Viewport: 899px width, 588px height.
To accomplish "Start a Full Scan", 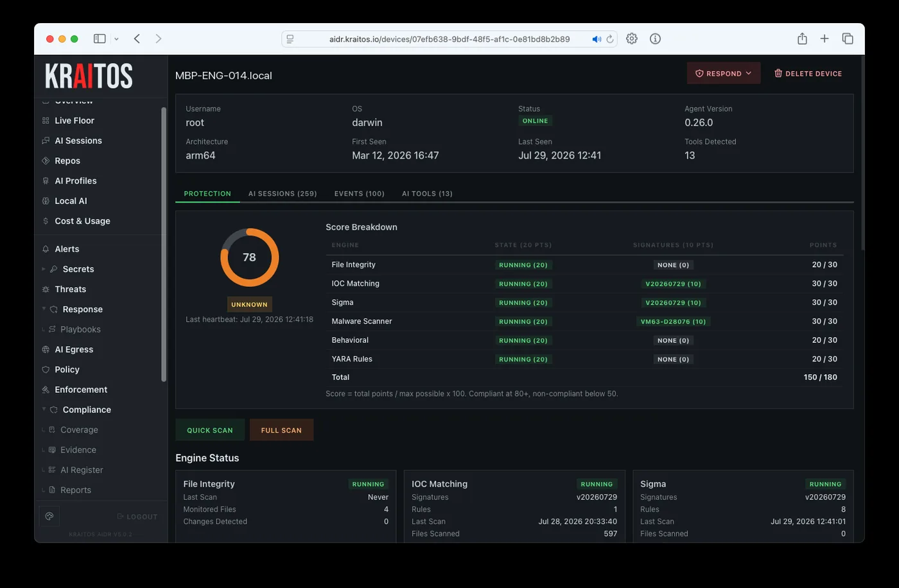I will coord(281,430).
